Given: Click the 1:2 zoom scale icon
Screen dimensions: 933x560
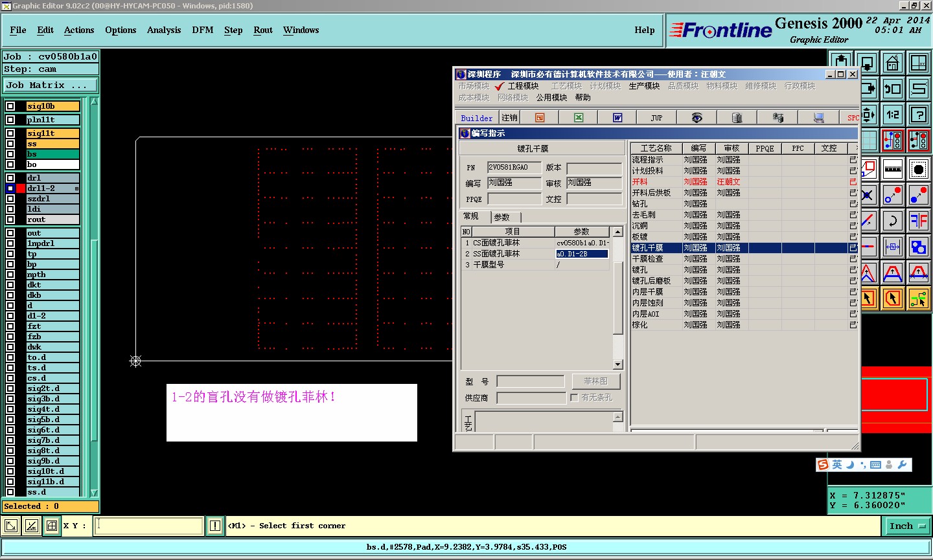Looking at the screenshot, I should pos(893,115).
